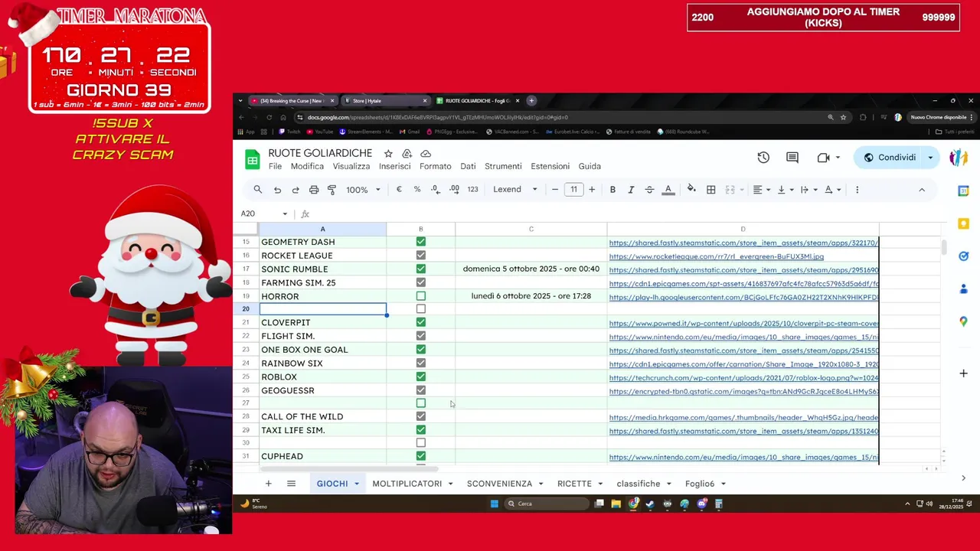Open the Sheets home icon
Viewport: 980px width, 551px height.
click(x=252, y=159)
